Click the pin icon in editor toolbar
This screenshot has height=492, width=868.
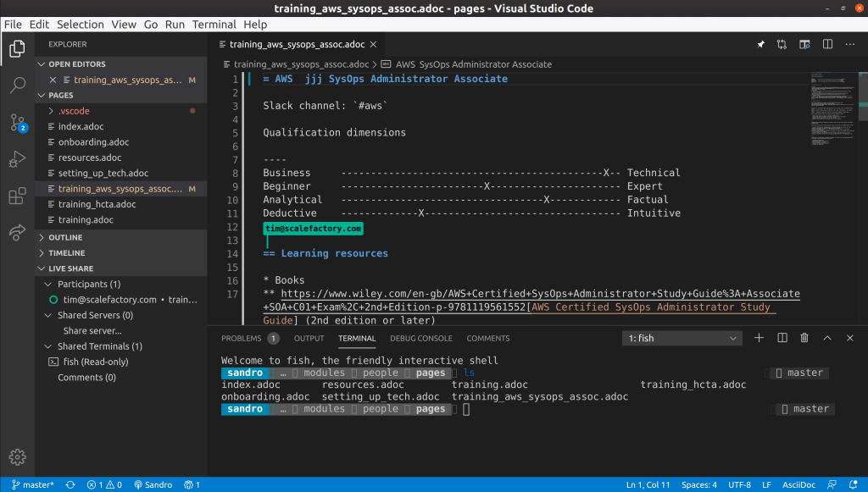click(x=760, y=44)
